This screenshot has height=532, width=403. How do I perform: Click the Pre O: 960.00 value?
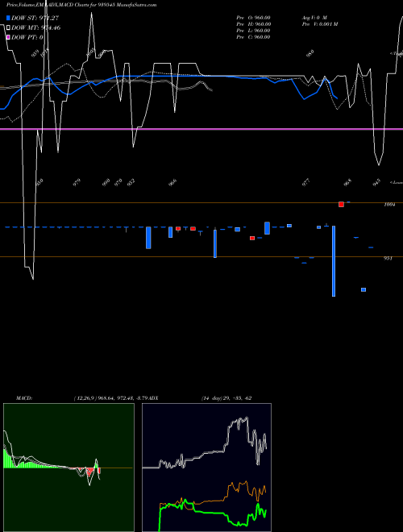253,18
